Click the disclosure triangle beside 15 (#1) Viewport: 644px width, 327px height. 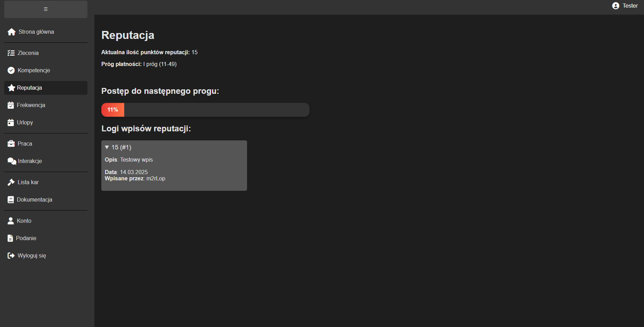click(x=107, y=147)
